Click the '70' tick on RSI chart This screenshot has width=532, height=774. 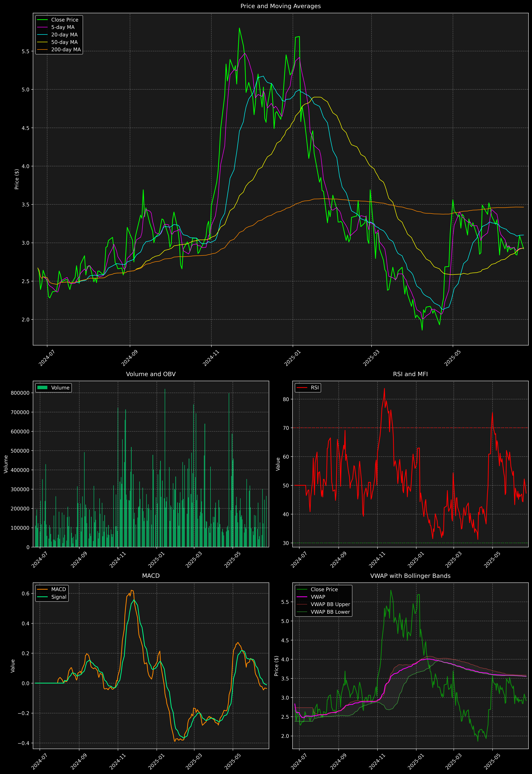coord(286,428)
